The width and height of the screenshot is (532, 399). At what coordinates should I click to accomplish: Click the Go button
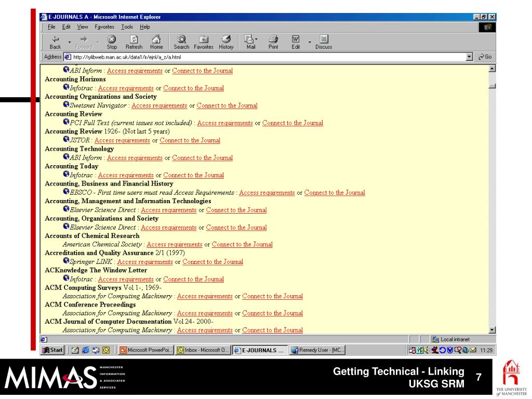[x=485, y=57]
